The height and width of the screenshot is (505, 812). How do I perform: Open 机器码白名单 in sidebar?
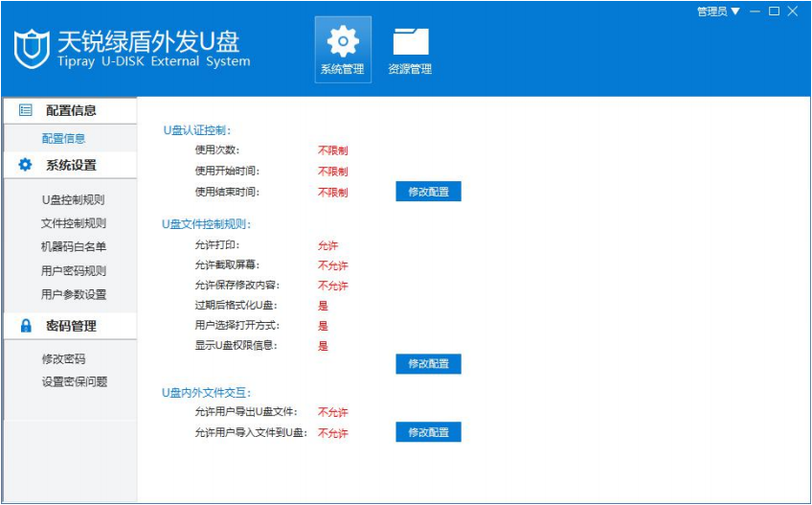pyautogui.click(x=74, y=247)
